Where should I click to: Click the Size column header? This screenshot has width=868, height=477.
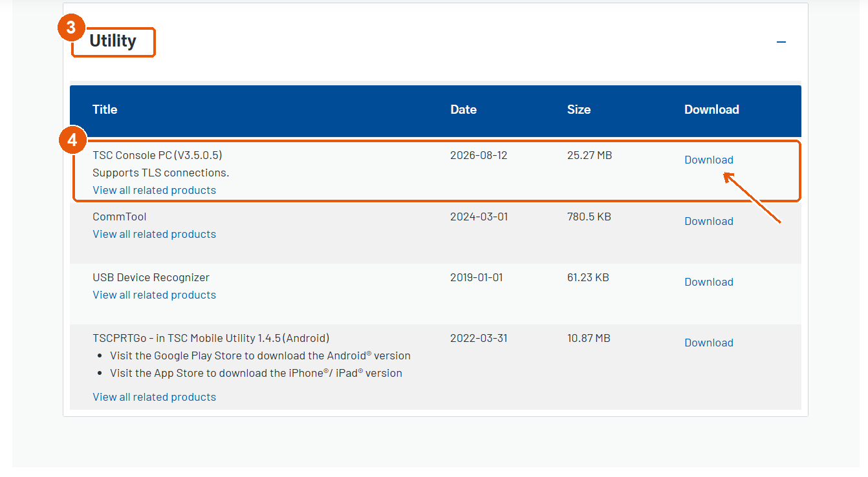[579, 109]
